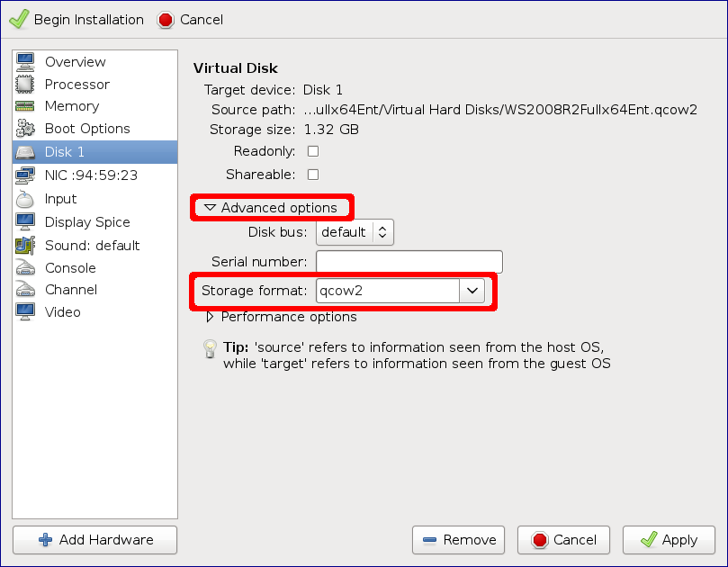Click the Serial number text field
Viewport: 728px width, 567px height.
tap(409, 262)
